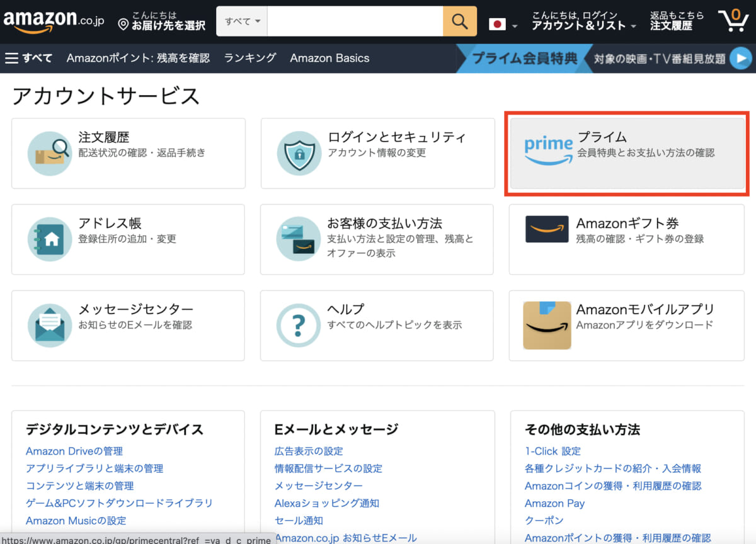This screenshot has height=544, width=756.
Task: Open the Amazonモバイルアプリ card title
Action: [645, 309]
